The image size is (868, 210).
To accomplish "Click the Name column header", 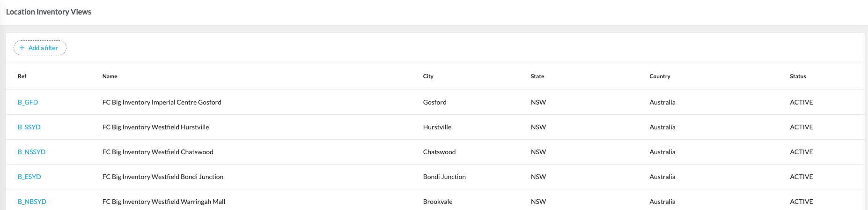I will tap(110, 76).
